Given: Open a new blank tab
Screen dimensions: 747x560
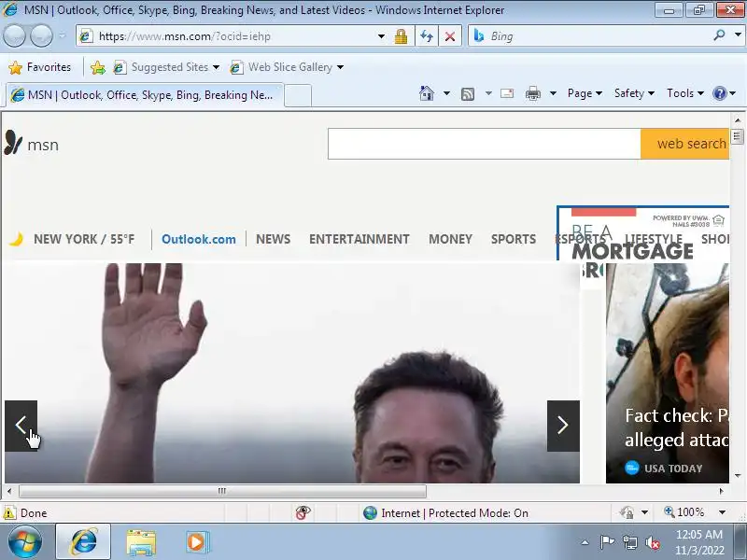Looking at the screenshot, I should [x=298, y=96].
